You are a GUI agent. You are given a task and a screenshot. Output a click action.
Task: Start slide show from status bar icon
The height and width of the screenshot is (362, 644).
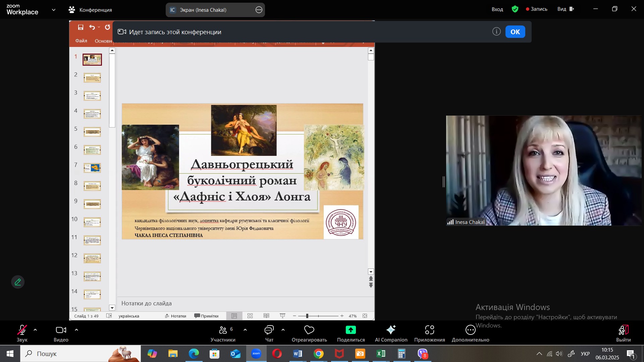(x=283, y=316)
